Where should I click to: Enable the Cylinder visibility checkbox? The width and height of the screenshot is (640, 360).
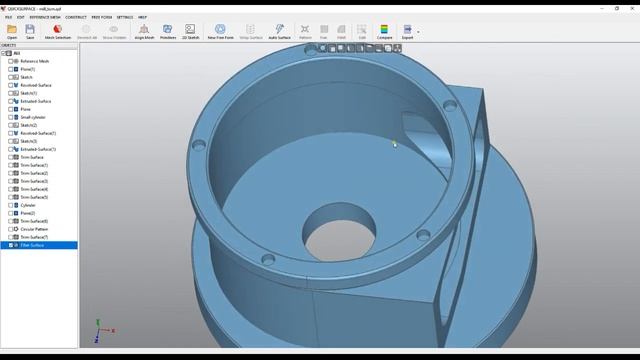pyautogui.click(x=11, y=205)
